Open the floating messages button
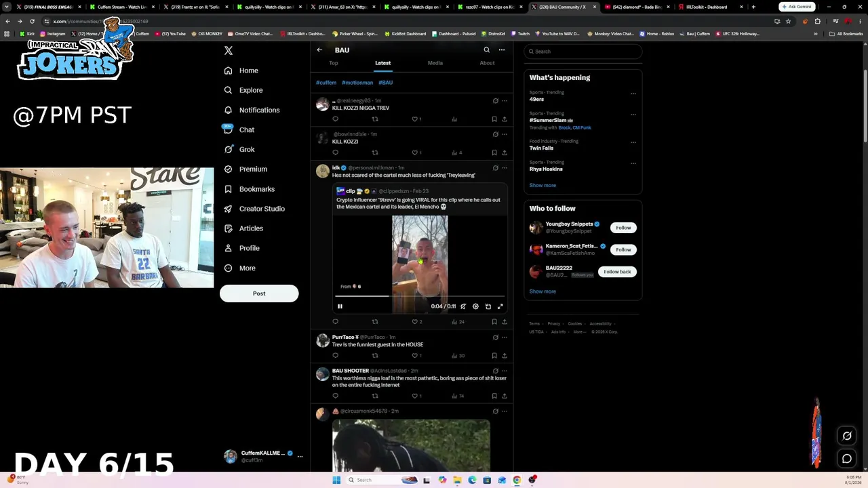 847,459
